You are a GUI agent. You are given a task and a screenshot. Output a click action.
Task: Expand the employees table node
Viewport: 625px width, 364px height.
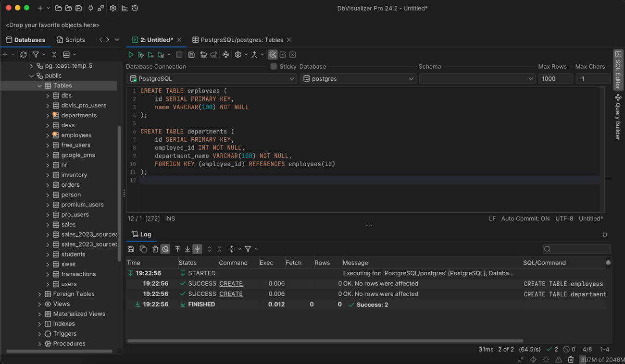tap(48, 135)
